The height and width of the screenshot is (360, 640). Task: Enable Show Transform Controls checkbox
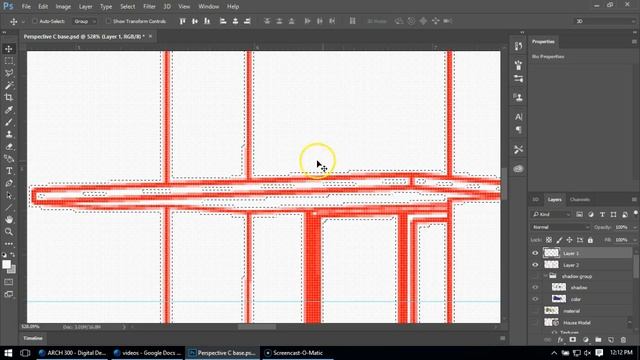[x=108, y=21]
